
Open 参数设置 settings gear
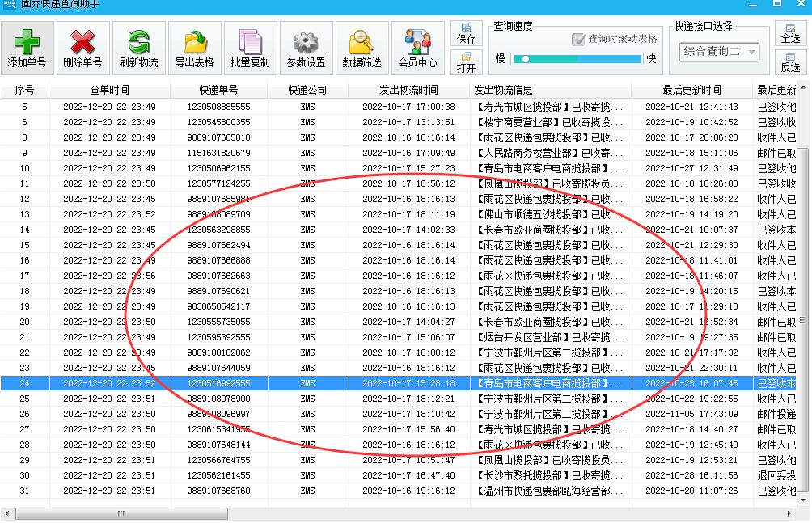pos(306,49)
